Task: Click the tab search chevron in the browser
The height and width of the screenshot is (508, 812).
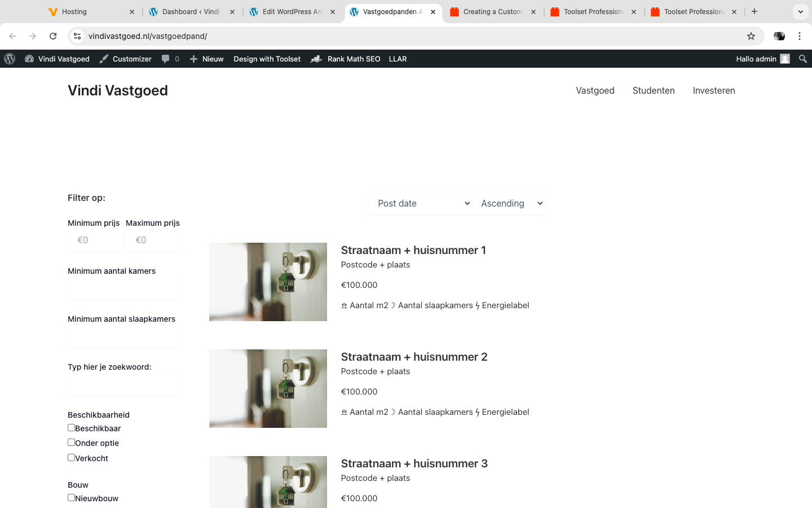Action: (x=801, y=11)
